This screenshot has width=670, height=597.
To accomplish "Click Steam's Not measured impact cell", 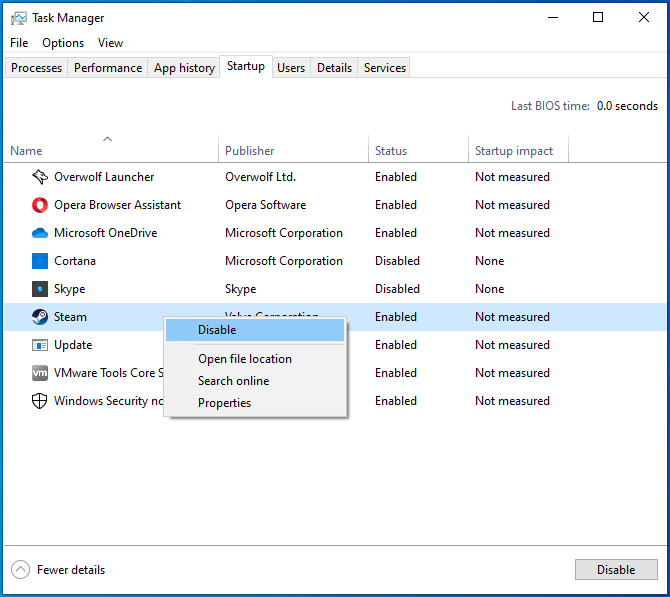I will [512, 317].
